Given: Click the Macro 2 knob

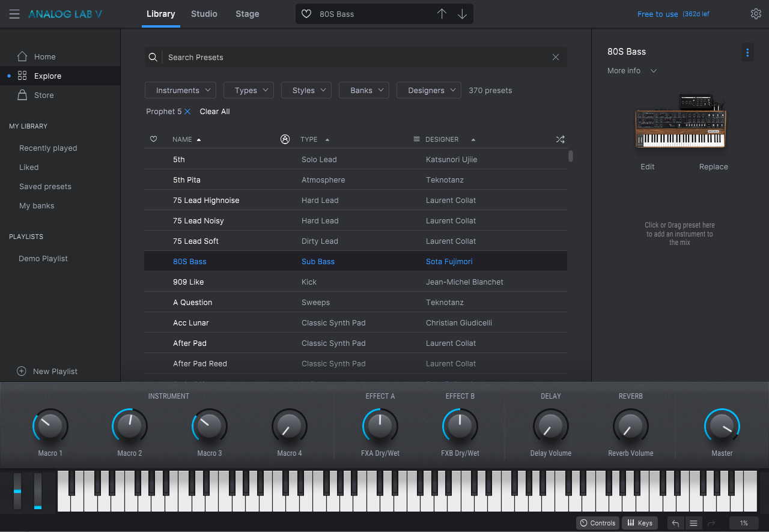Looking at the screenshot, I should pyautogui.click(x=130, y=426).
